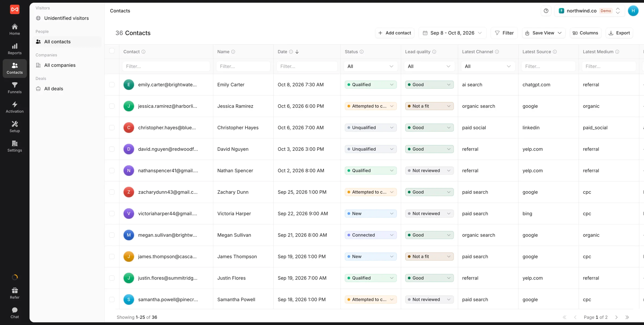This screenshot has width=644, height=325.
Task: Open Settings in sidebar
Action: [x=15, y=146]
